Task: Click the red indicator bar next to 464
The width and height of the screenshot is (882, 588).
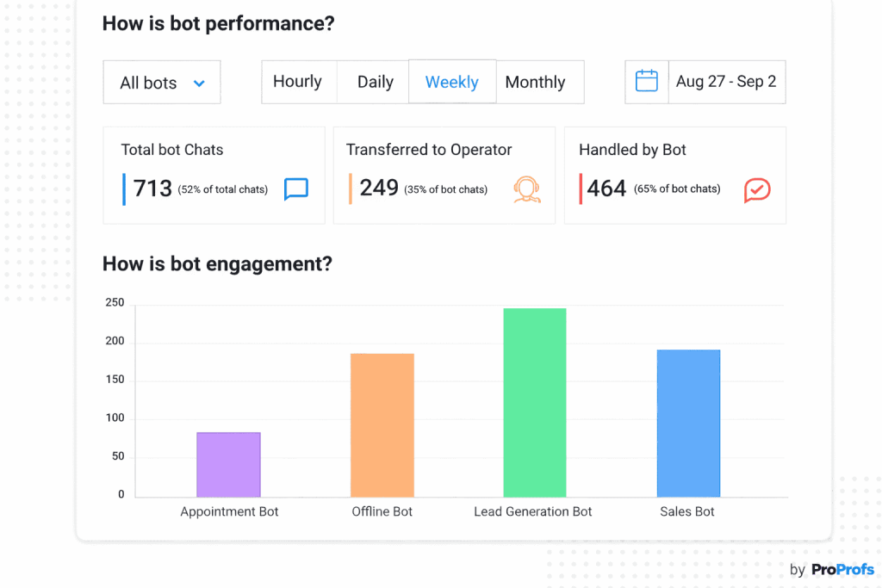Action: 579,188
